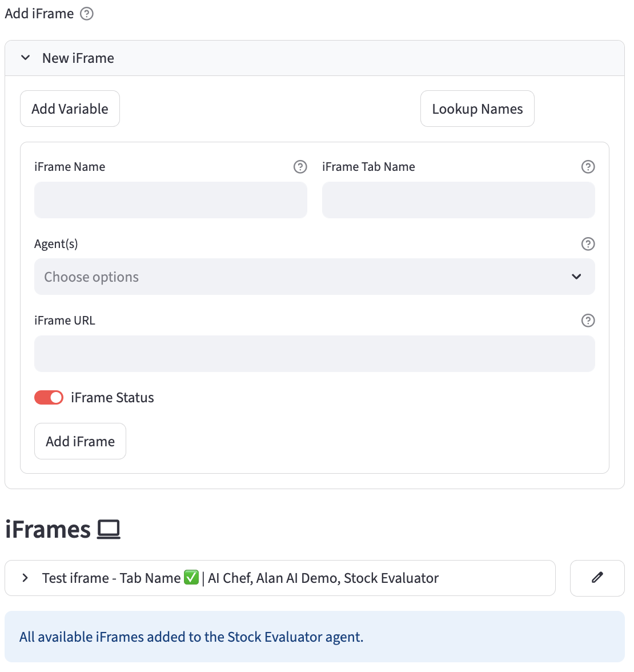This screenshot has width=634, height=672.
Task: Collapse the New iFrame section
Action: coord(26,58)
